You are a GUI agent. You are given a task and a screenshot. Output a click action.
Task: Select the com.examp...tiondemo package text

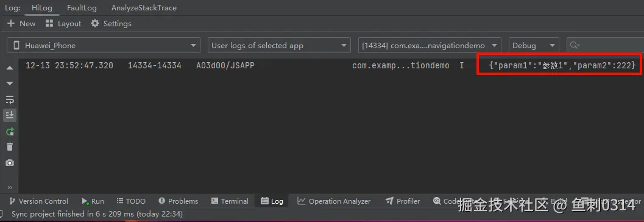(x=401, y=65)
